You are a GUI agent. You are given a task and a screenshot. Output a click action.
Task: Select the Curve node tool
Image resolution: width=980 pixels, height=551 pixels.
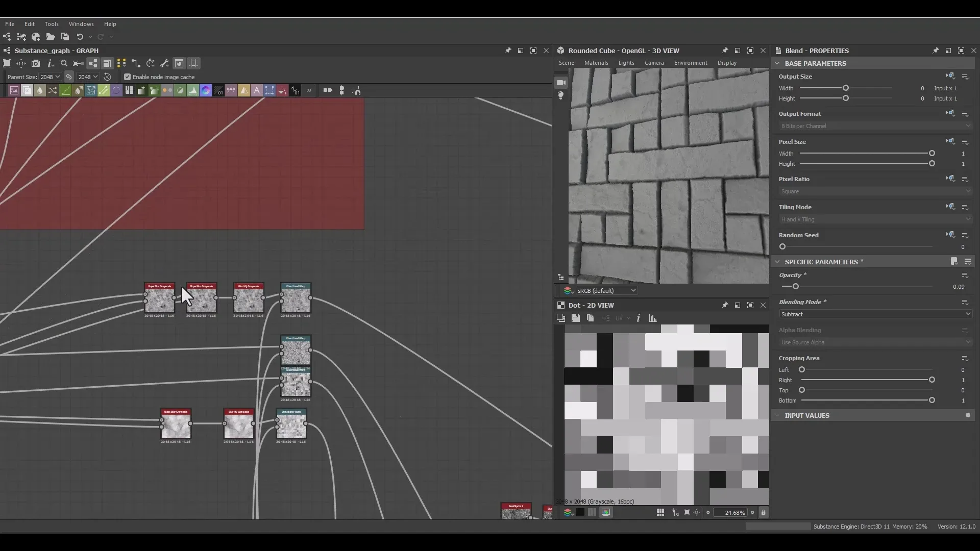tap(65, 90)
